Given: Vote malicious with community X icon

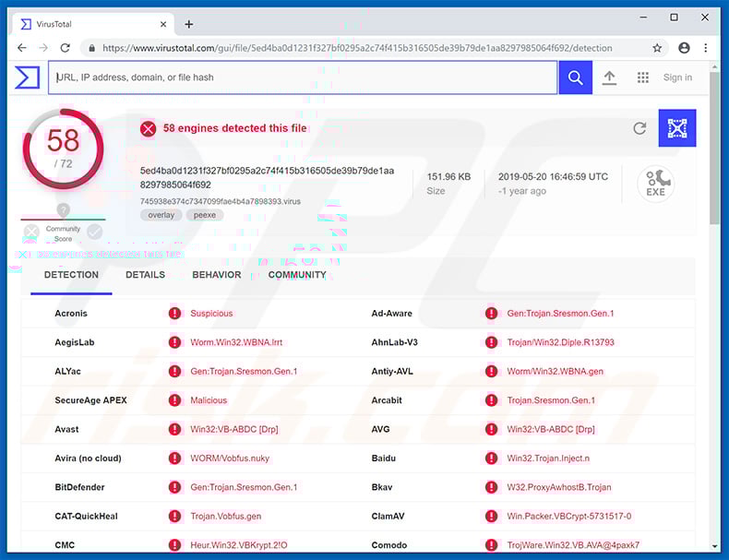Looking at the screenshot, I should tap(31, 232).
